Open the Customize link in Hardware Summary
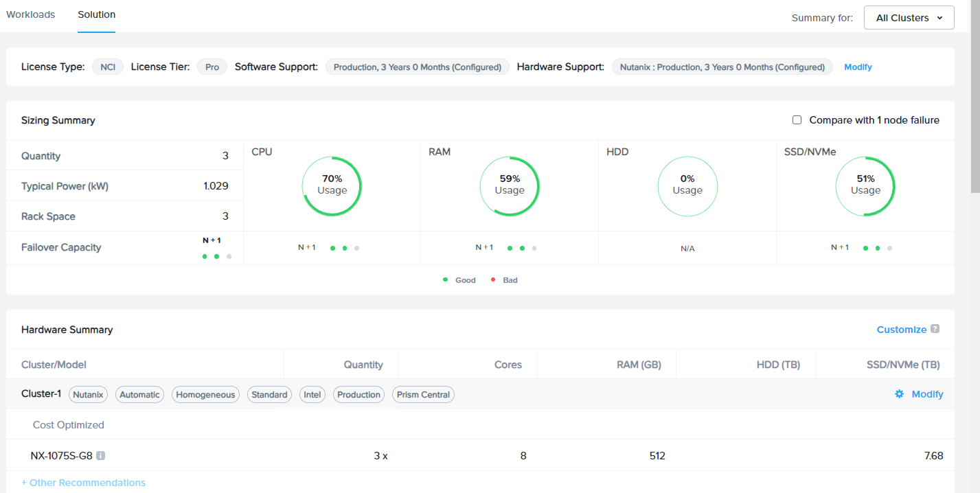Viewport: 980px width, 493px height. pos(902,329)
